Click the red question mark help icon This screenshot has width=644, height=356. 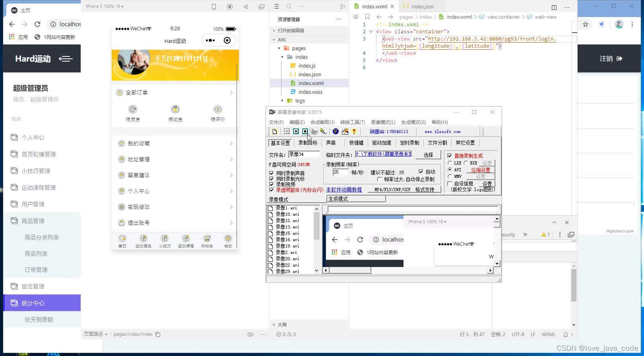354,132
